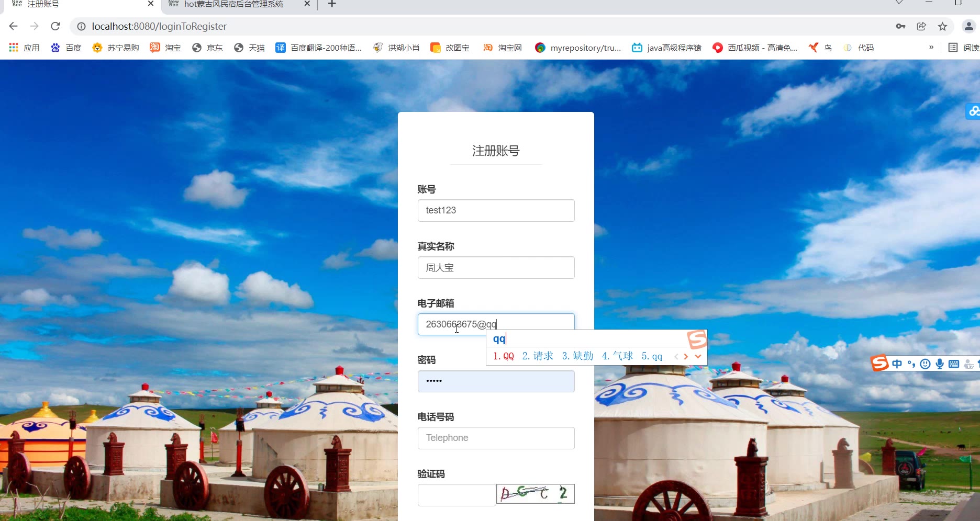Go back to the previous page
980x521 pixels.
point(13,26)
